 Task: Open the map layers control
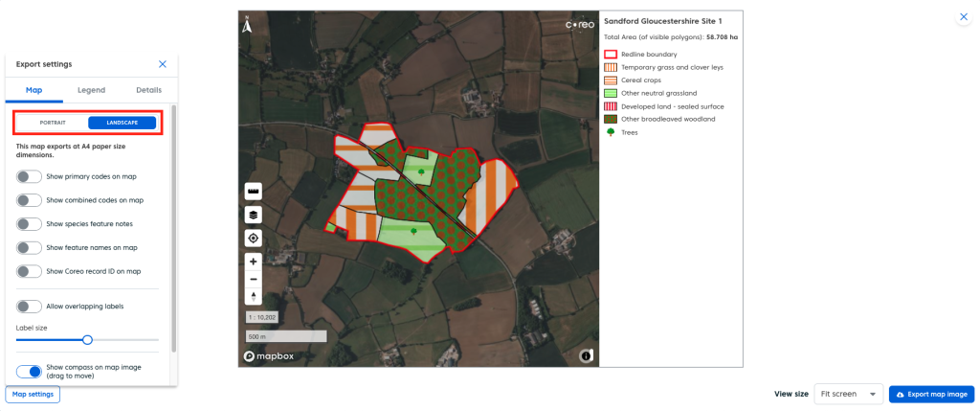254,216
